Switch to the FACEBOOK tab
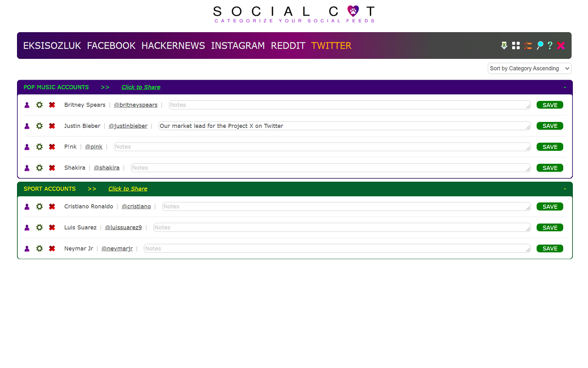This screenshot has height=368, width=588. click(x=111, y=46)
